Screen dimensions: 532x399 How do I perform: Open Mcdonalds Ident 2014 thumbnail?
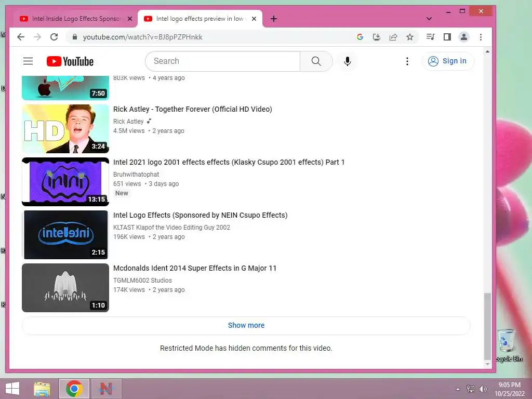[x=65, y=288]
